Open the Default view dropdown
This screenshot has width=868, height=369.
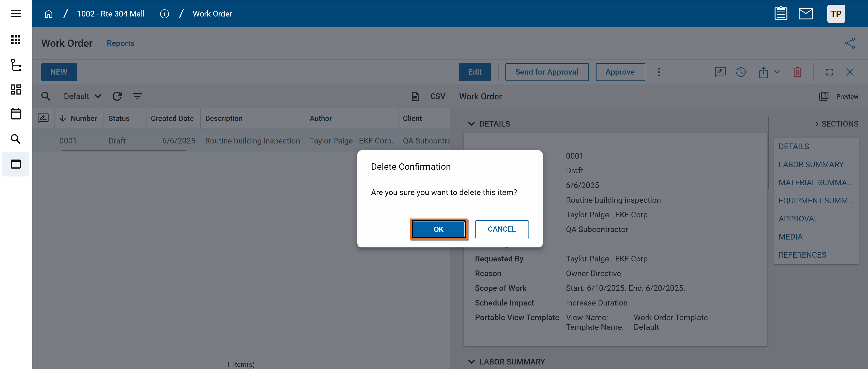pos(82,96)
